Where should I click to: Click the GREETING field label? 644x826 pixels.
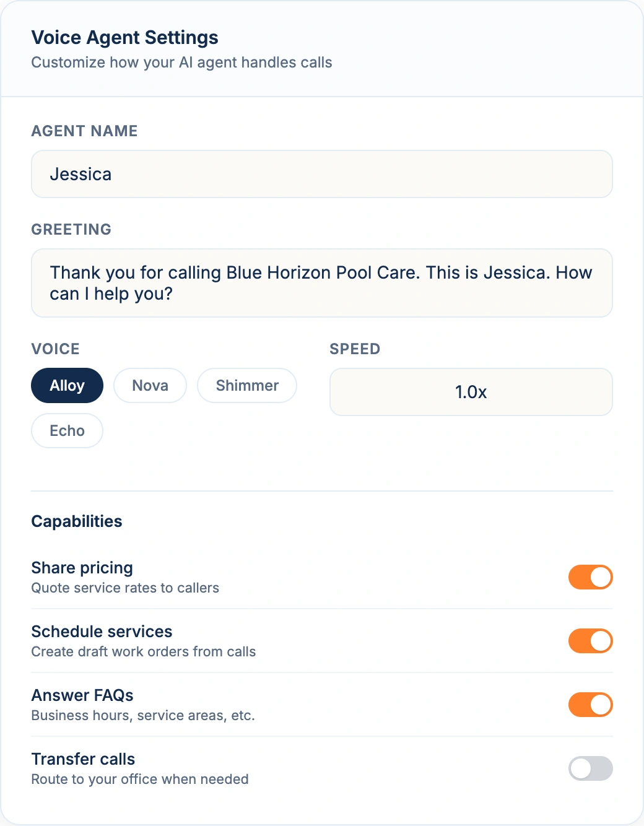click(71, 230)
